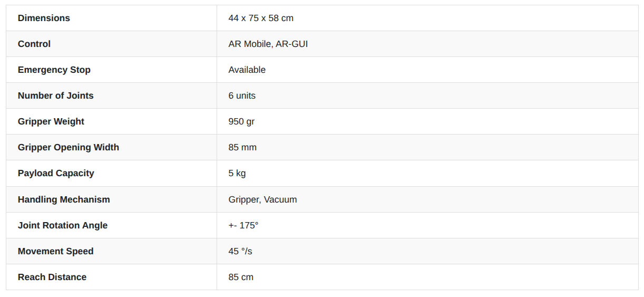Select the 5 kg payload value
The height and width of the screenshot is (297, 644).
click(x=237, y=173)
